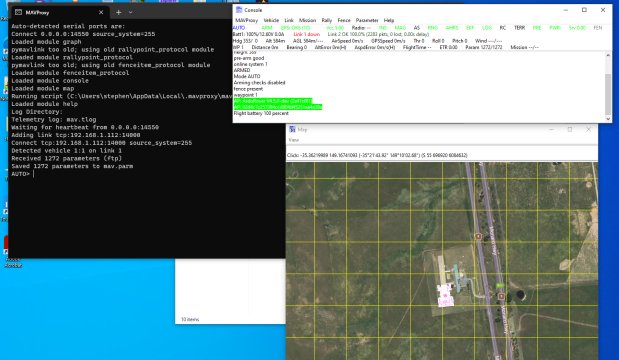
Task: Click the 'pre-arm good' console message
Action: click(x=249, y=58)
